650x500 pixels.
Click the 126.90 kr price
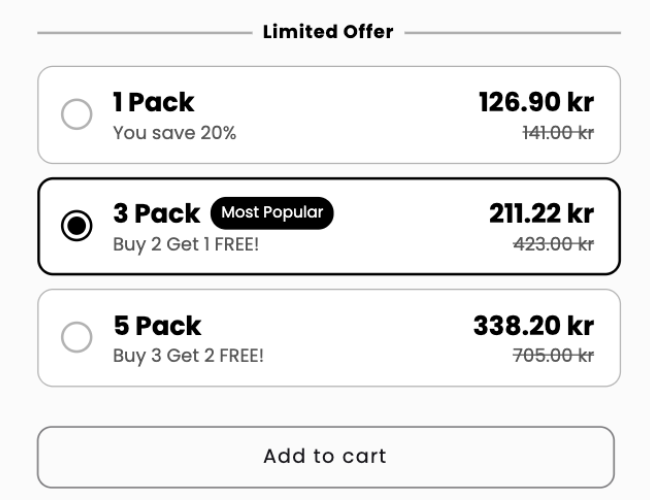(x=536, y=102)
